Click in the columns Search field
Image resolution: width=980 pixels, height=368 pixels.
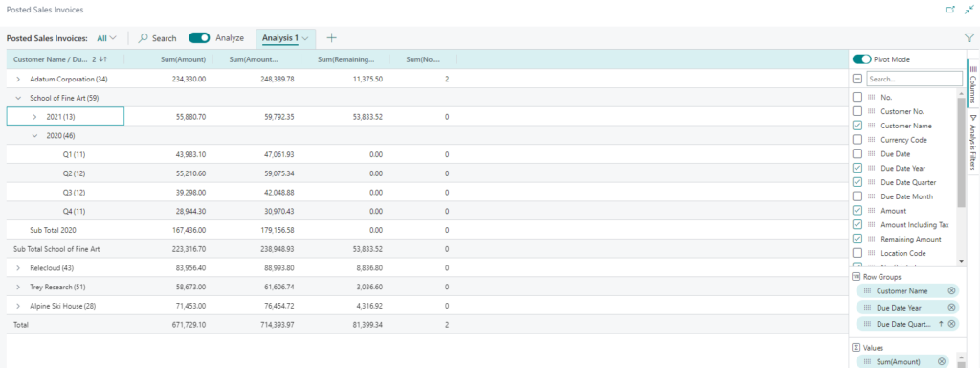coord(914,80)
